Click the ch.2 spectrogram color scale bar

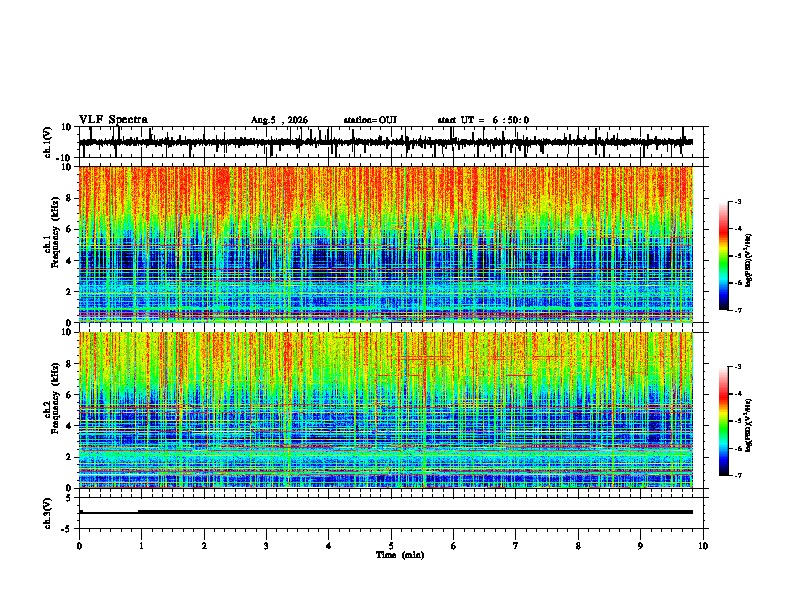pos(724,421)
